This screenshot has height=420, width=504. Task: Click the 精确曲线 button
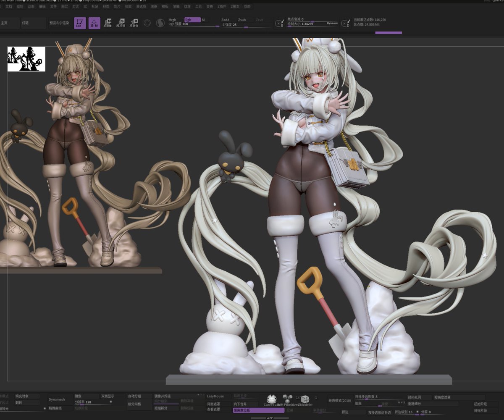[x=60, y=408]
